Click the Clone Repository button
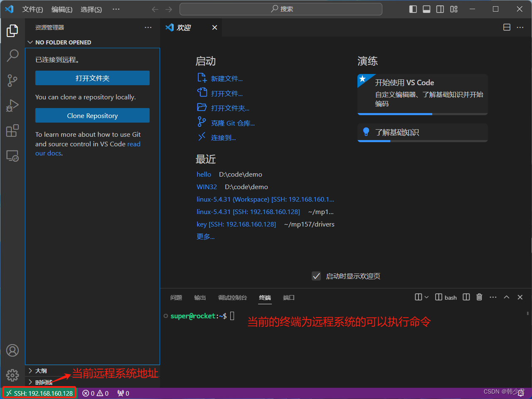 92,116
